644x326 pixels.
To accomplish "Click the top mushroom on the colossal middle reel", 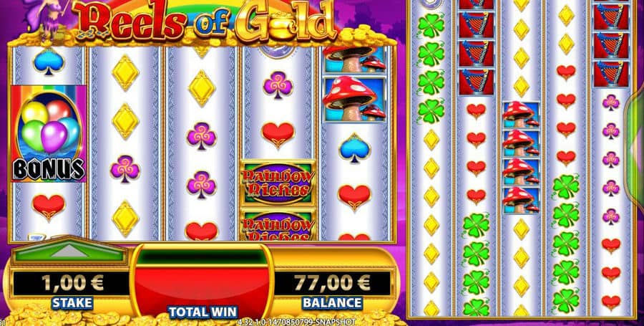I will click(521, 115).
